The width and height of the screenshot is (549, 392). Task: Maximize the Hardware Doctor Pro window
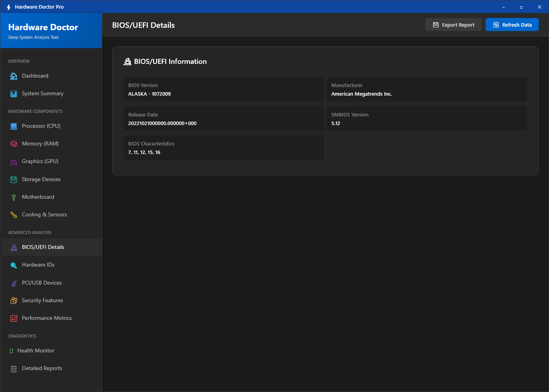coord(522,7)
